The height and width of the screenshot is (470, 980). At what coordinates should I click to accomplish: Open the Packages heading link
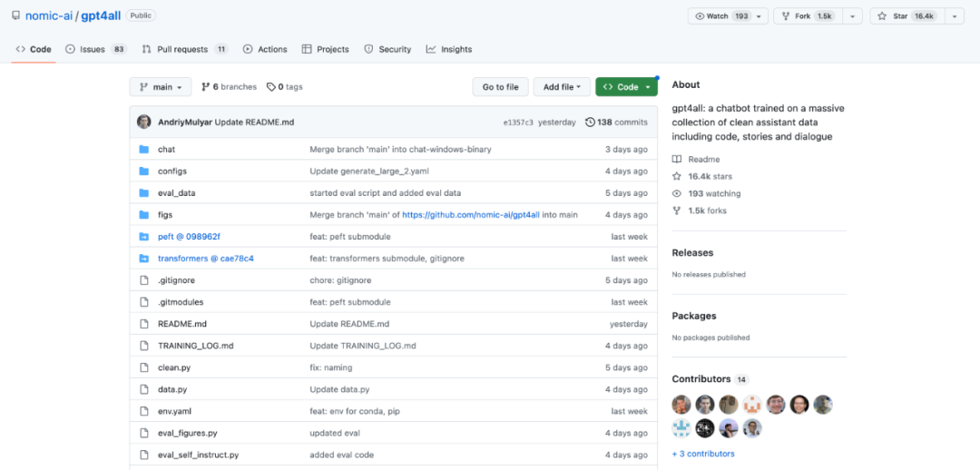[694, 316]
